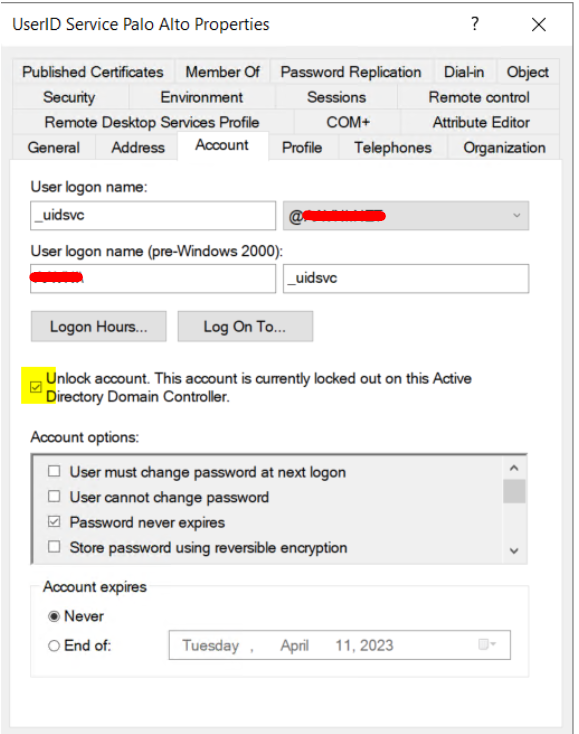Click the 2023 year in expiry date
Image resolution: width=579 pixels, height=734 pixels.
[x=377, y=646]
